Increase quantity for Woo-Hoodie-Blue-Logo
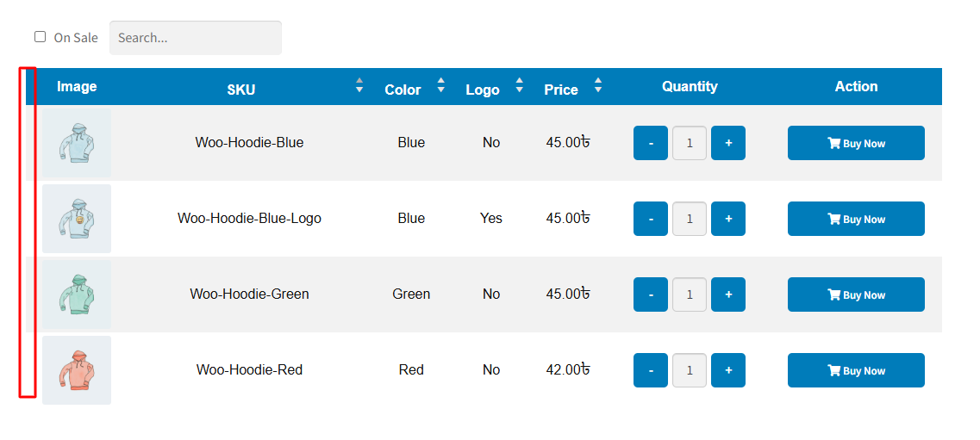The image size is (980, 440). point(728,219)
